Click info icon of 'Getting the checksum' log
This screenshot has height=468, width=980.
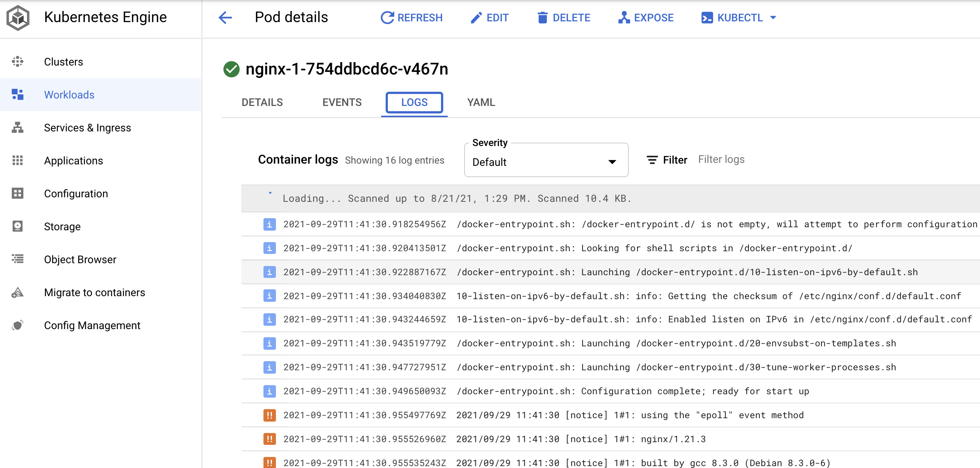coord(269,296)
